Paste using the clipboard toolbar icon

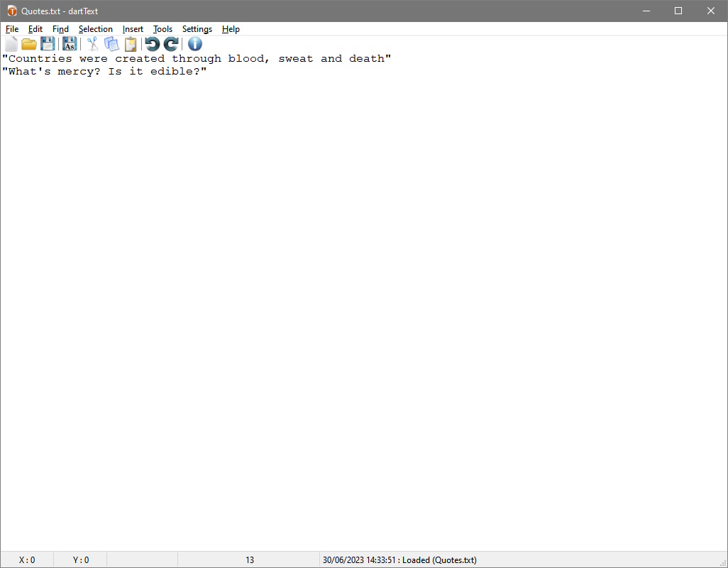pyautogui.click(x=131, y=44)
